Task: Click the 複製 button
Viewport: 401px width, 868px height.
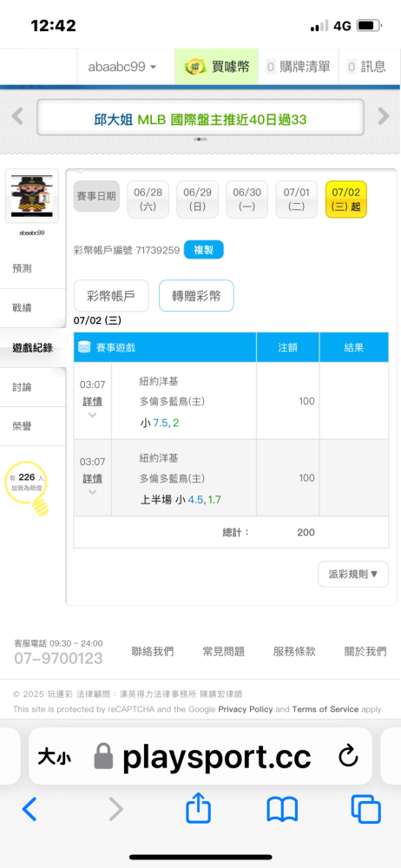Action: tap(203, 250)
